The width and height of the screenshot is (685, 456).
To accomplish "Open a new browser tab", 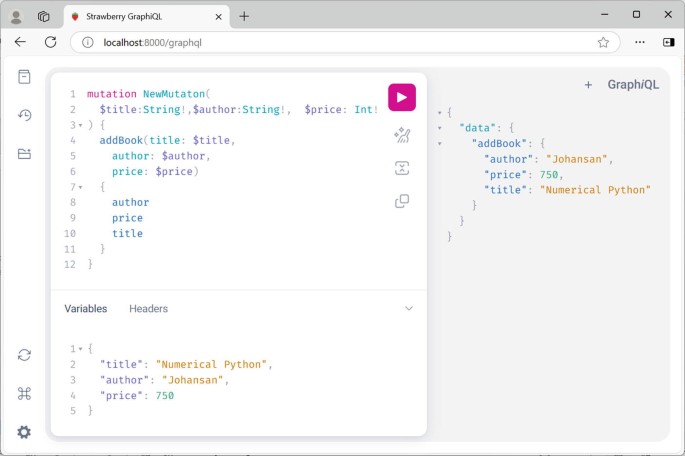I will pyautogui.click(x=244, y=17).
